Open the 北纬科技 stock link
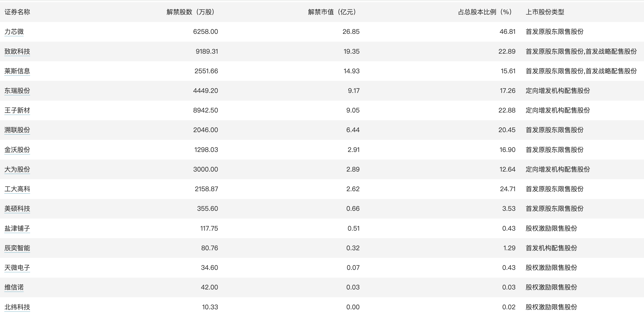The image size is (644, 316). [17, 307]
